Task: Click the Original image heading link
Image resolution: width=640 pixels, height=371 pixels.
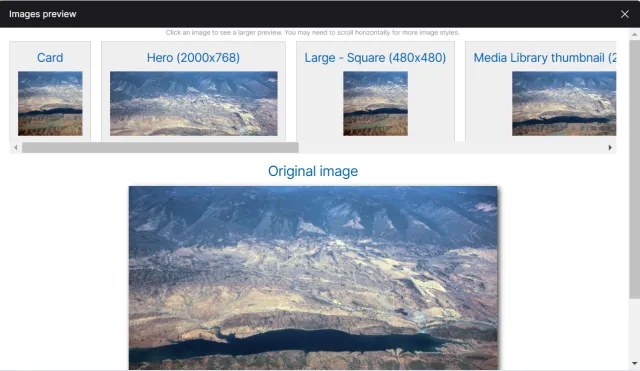Action: click(x=313, y=171)
